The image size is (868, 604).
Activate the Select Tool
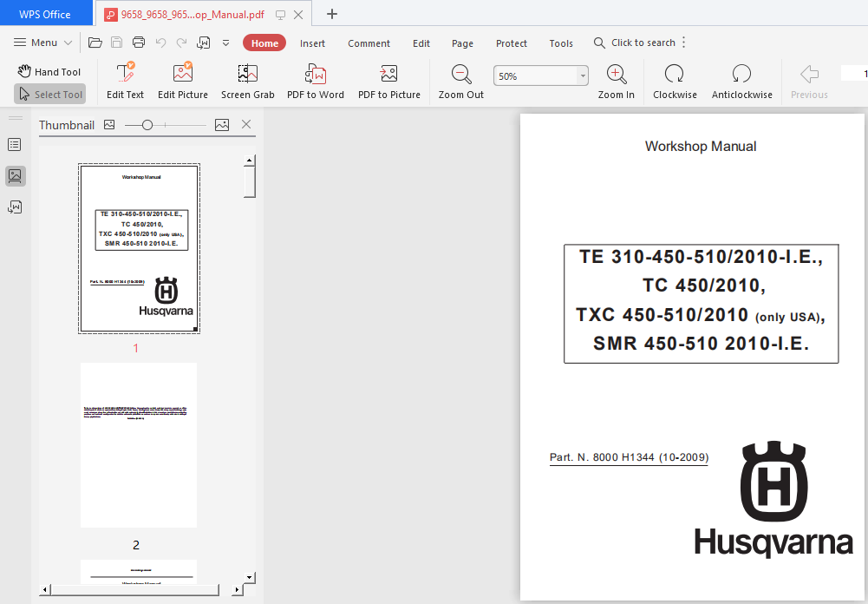pos(49,95)
